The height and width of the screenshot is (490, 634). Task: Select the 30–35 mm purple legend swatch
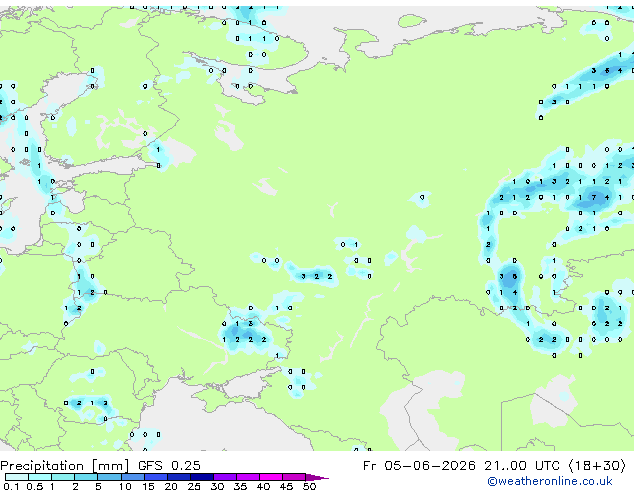(x=224, y=477)
